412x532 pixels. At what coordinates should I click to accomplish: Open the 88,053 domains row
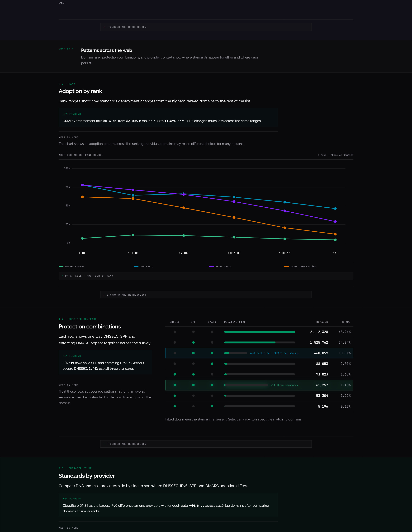point(259,364)
